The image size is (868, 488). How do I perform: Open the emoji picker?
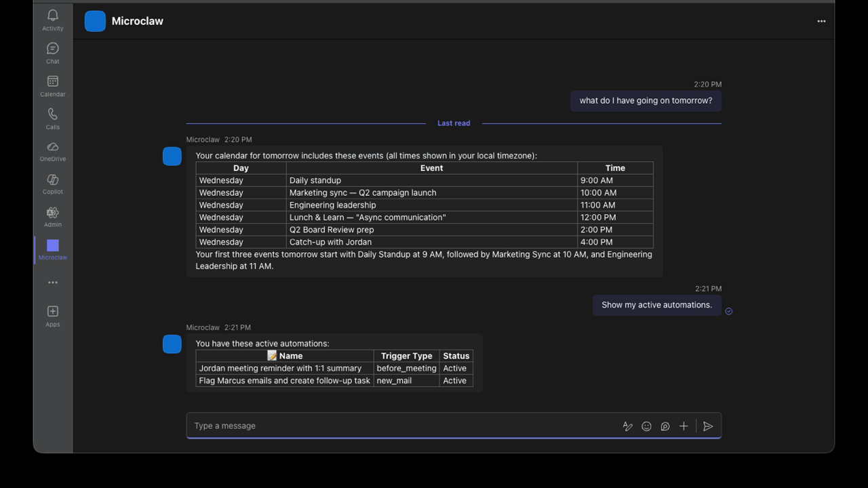point(647,426)
